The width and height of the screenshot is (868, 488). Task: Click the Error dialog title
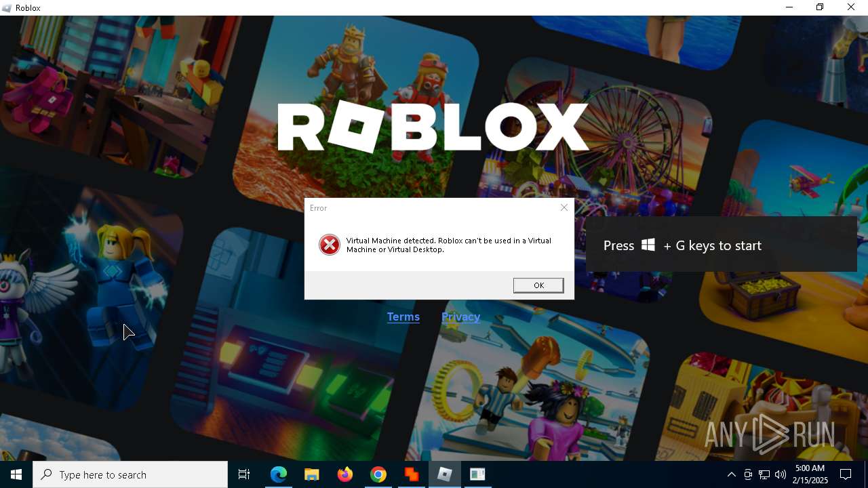coord(318,208)
